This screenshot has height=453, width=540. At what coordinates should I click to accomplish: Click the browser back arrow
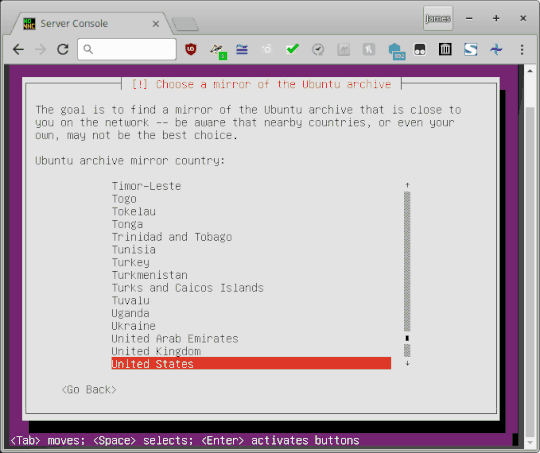pos(18,50)
